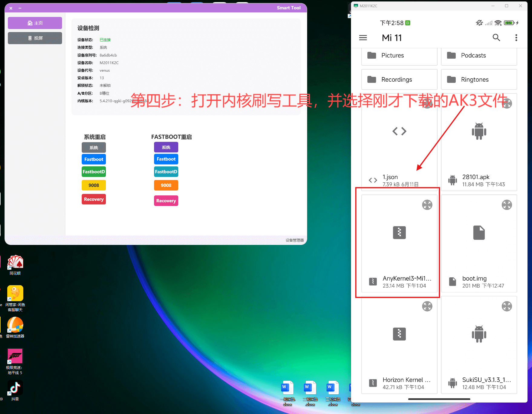
Task: Click purple 系统 button under FASTBOOT重启
Action: point(166,147)
